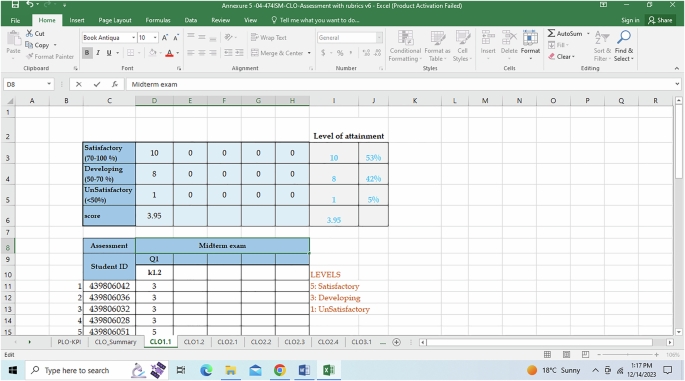Open Clipboard group dialog launcher
This screenshot has width=685, height=381.
pos(75,69)
